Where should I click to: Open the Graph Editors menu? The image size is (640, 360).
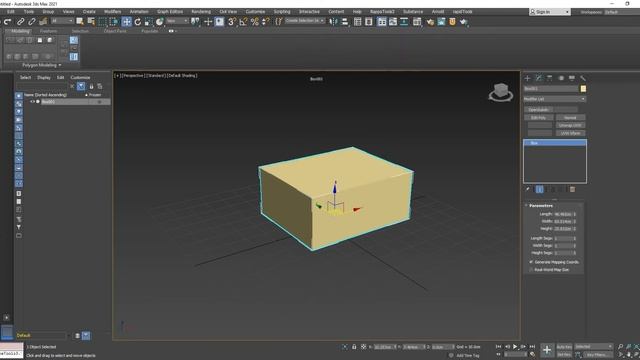click(x=170, y=12)
